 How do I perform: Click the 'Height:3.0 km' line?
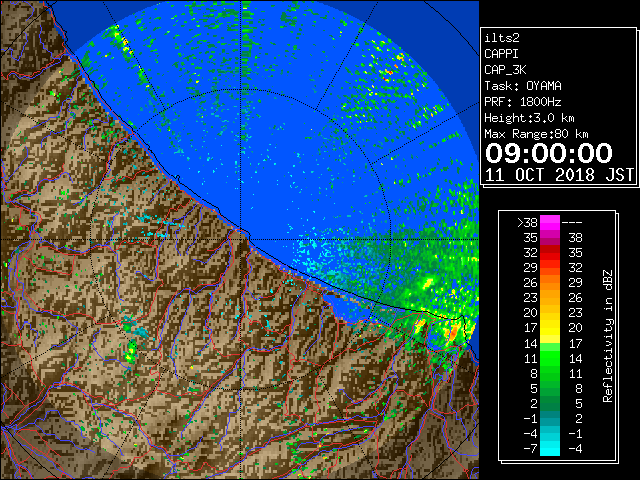coord(529,118)
